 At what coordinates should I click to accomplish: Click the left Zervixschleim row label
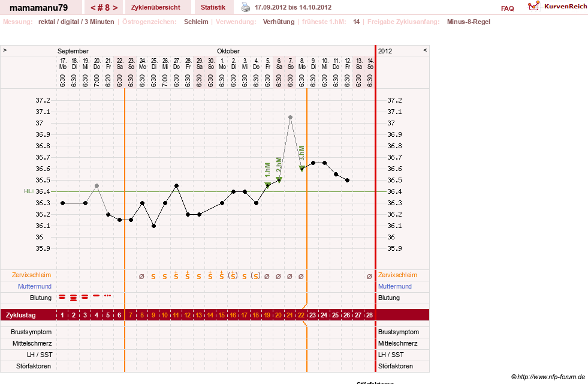[32, 275]
